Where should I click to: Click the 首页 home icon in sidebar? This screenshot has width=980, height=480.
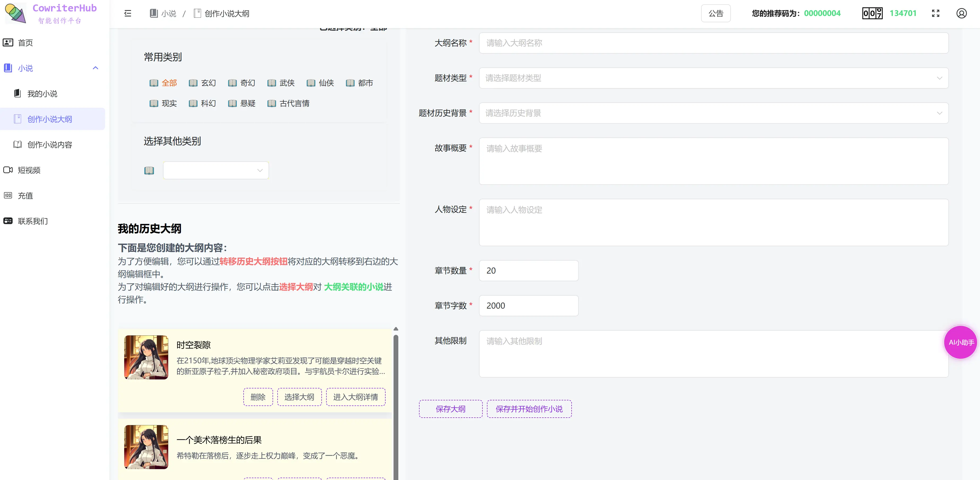pyautogui.click(x=8, y=43)
